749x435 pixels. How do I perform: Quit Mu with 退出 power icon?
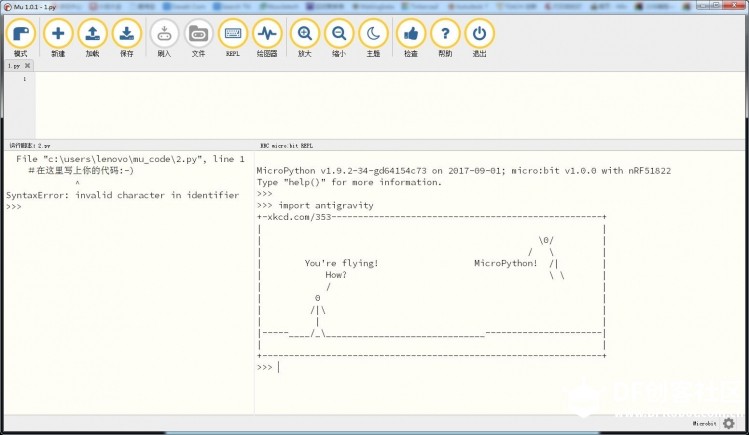pos(479,38)
